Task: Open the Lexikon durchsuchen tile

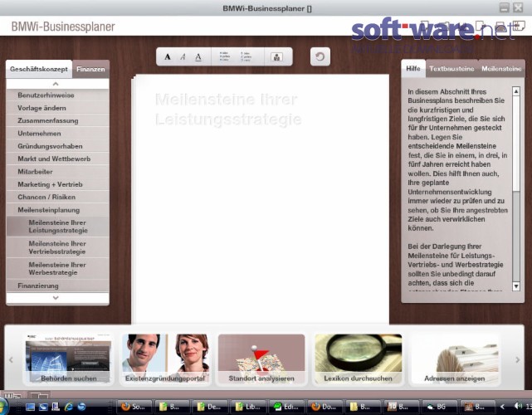Action: click(359, 359)
